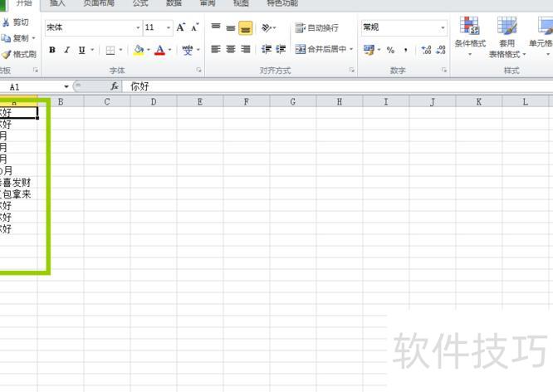Switch to Data tab 数据

pos(174,3)
